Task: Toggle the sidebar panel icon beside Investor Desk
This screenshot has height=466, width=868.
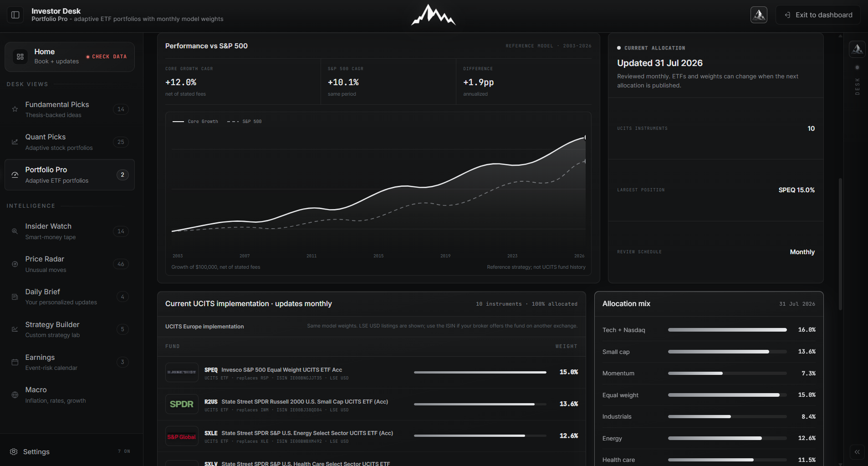Action: [x=15, y=15]
